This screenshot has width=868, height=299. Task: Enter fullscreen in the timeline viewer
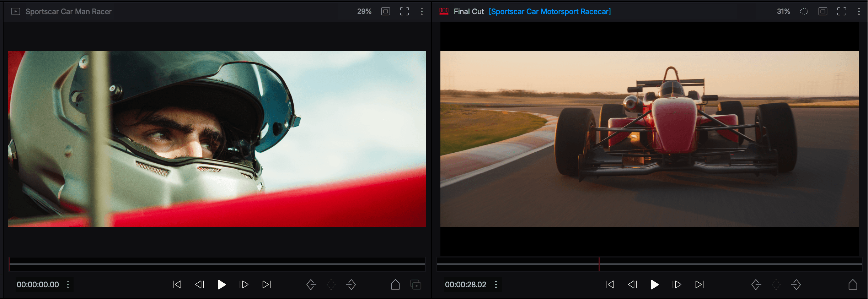click(842, 11)
